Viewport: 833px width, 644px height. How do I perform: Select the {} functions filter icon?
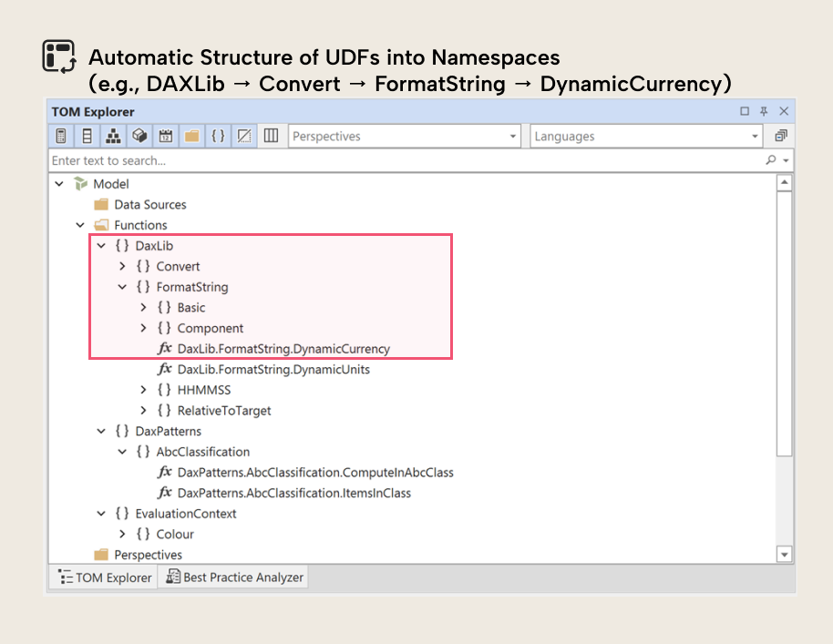[x=219, y=135]
